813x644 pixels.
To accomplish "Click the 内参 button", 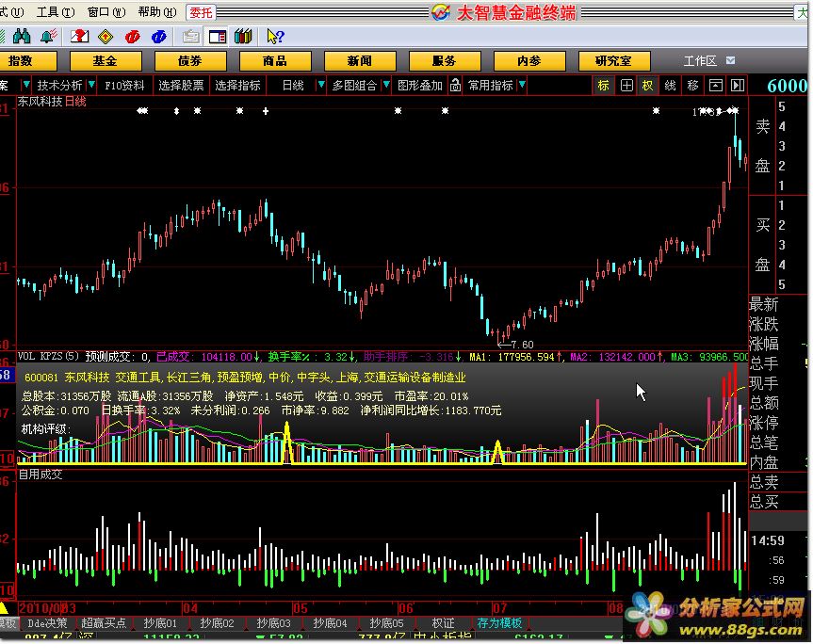I will click(x=529, y=61).
